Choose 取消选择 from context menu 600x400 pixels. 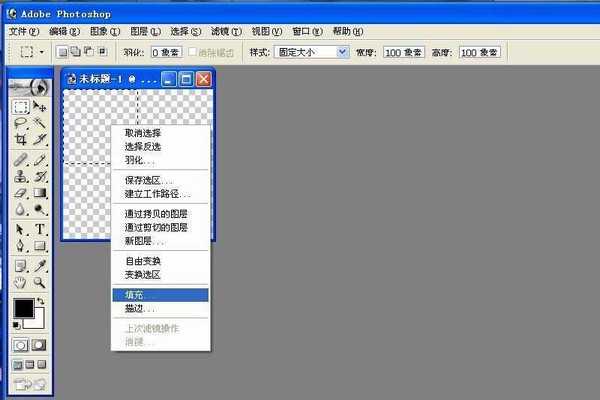[x=160, y=133]
